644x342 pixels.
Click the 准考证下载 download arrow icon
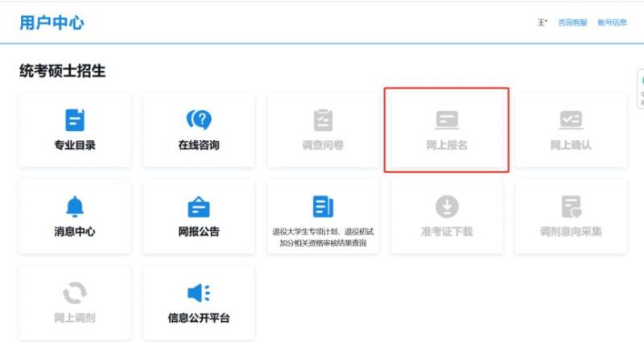click(447, 207)
